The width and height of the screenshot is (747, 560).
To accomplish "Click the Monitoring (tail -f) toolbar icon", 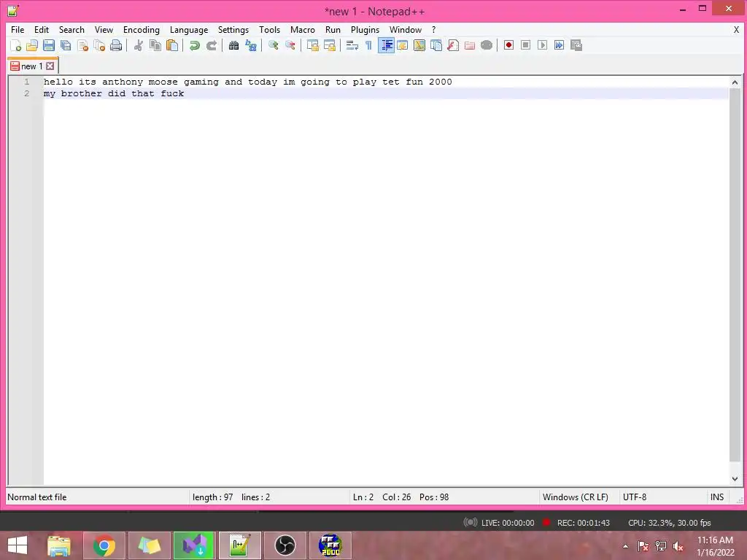I will 487,45.
